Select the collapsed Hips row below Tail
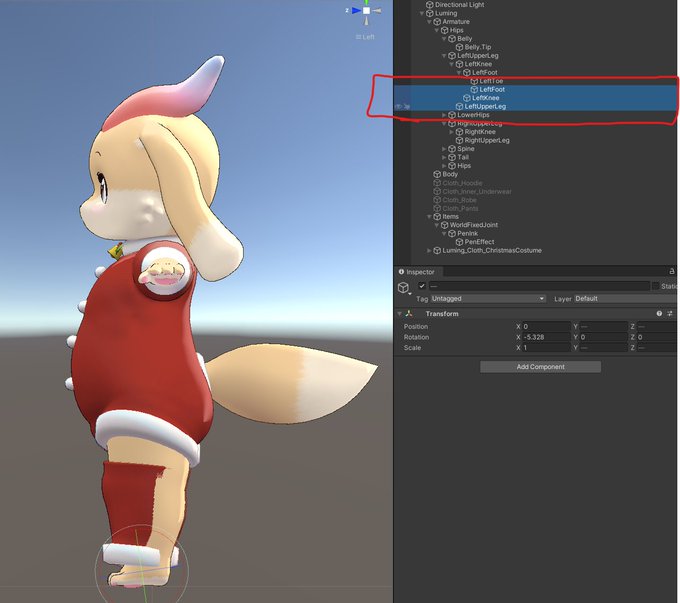Viewport: 680px width, 603px height. tap(535, 166)
